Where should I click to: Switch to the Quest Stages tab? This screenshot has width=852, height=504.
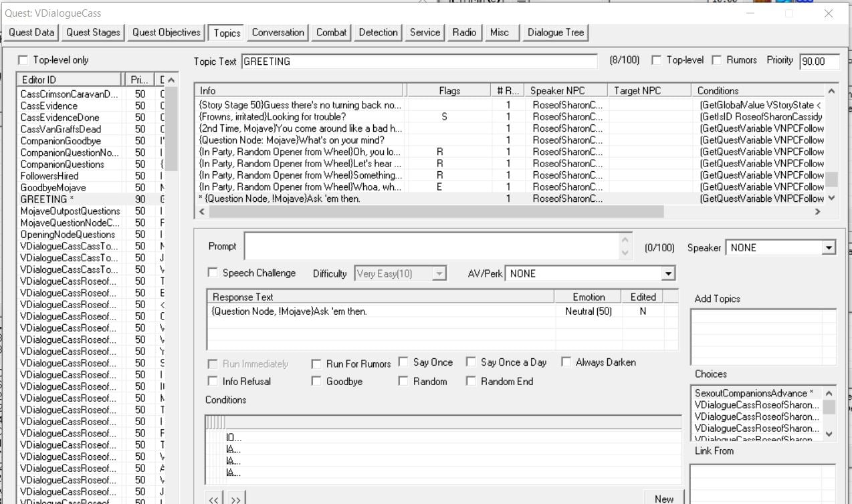[x=94, y=32]
